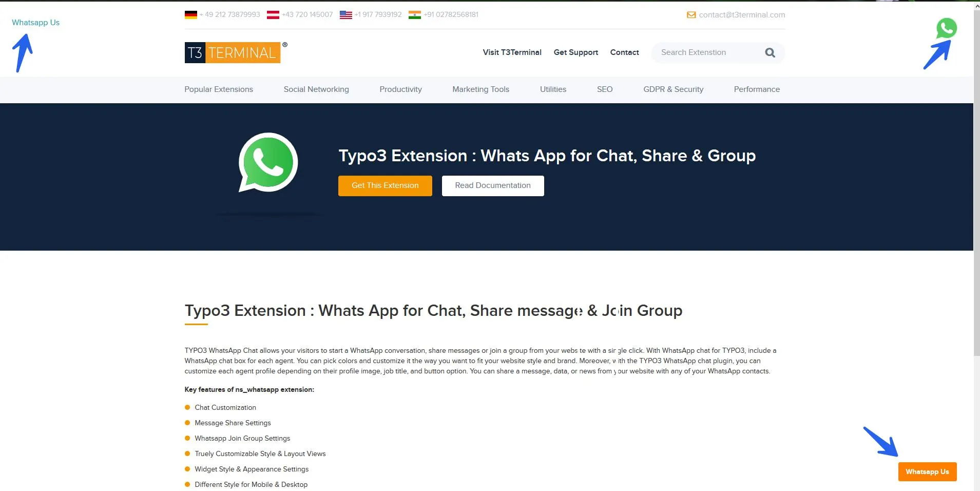Open the Get Support link
Viewport: 980px width, 491px height.
click(575, 52)
